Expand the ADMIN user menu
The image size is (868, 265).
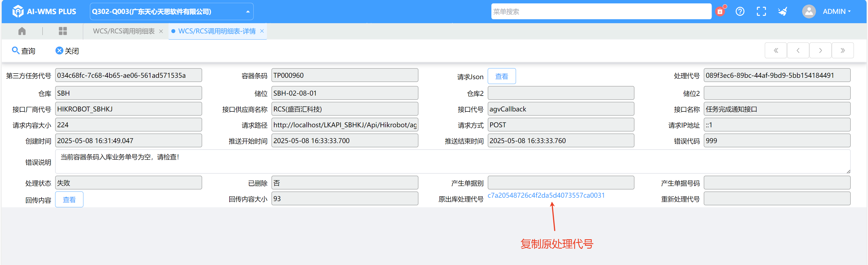click(837, 12)
